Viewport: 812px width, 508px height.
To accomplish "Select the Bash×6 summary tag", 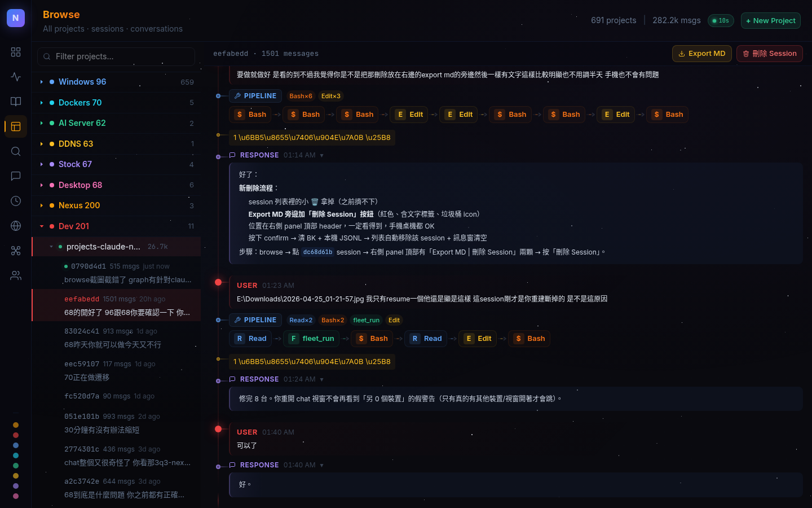I will pos(301,96).
